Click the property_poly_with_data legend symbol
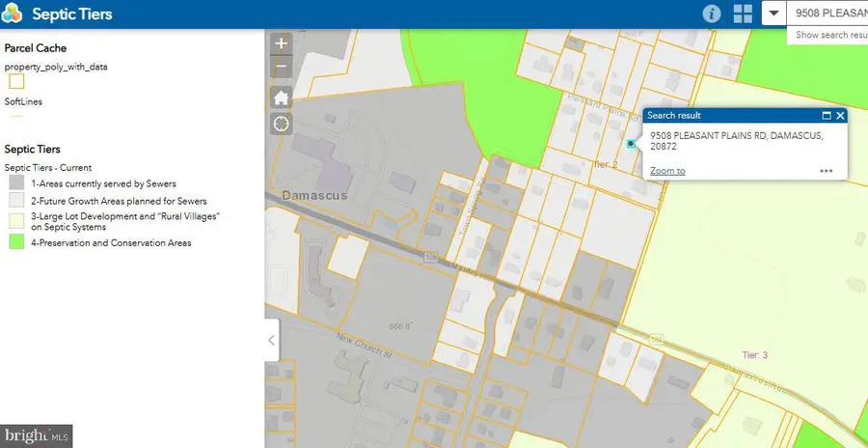The image size is (868, 448). coord(16,81)
